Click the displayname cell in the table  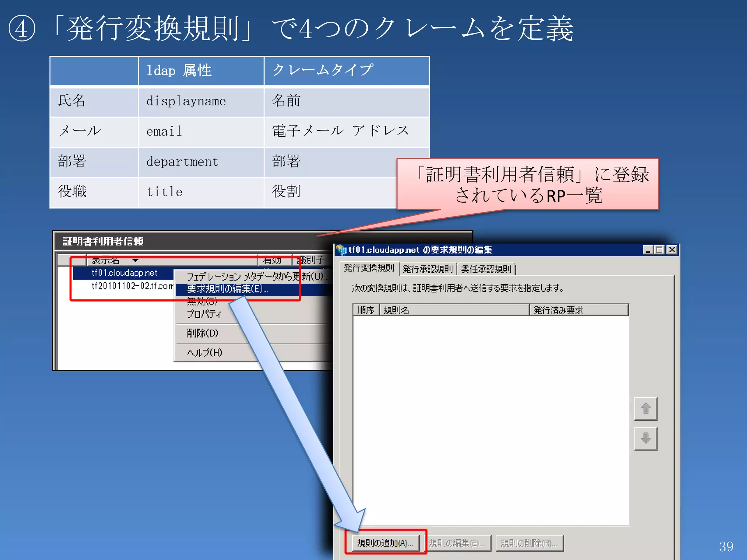(x=201, y=101)
